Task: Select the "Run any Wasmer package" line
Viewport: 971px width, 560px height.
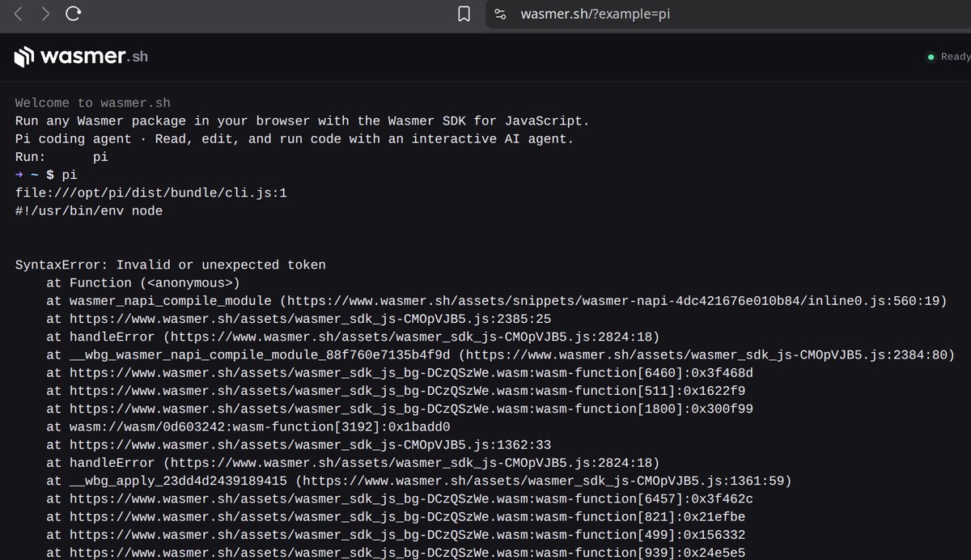Action: tap(303, 121)
